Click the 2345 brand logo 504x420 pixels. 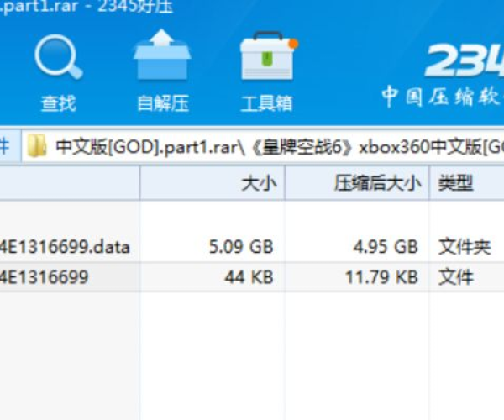pos(465,60)
